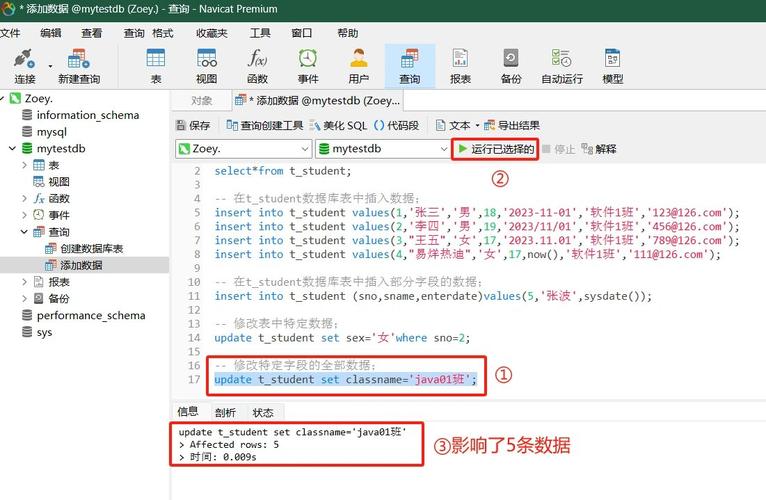This screenshot has height=500, width=766.
Task: Click the 停止 stop button
Action: click(558, 149)
